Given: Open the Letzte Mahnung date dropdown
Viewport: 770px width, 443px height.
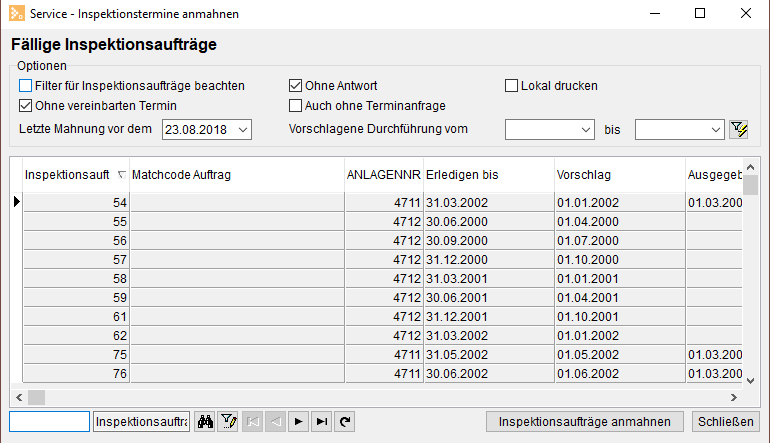Looking at the screenshot, I should 243,129.
